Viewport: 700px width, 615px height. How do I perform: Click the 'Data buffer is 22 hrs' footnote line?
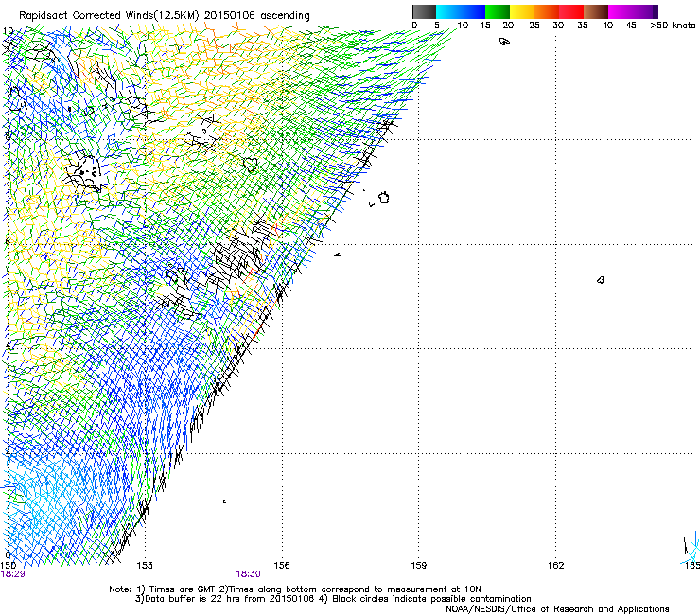pos(333,599)
